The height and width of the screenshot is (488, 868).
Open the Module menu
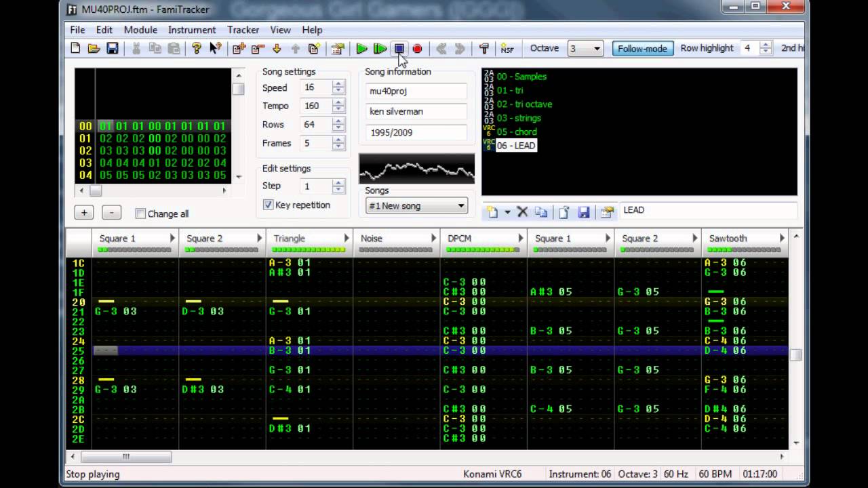(140, 30)
